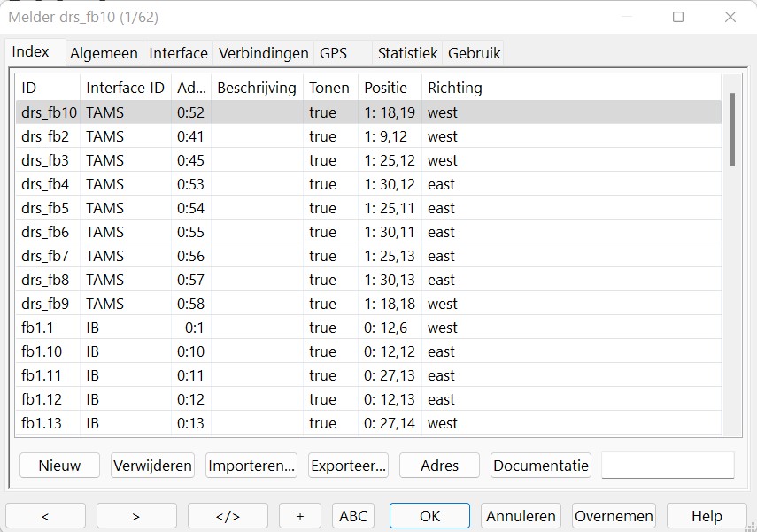Go to next record with > button
The width and height of the screenshot is (757, 532).
click(136, 516)
